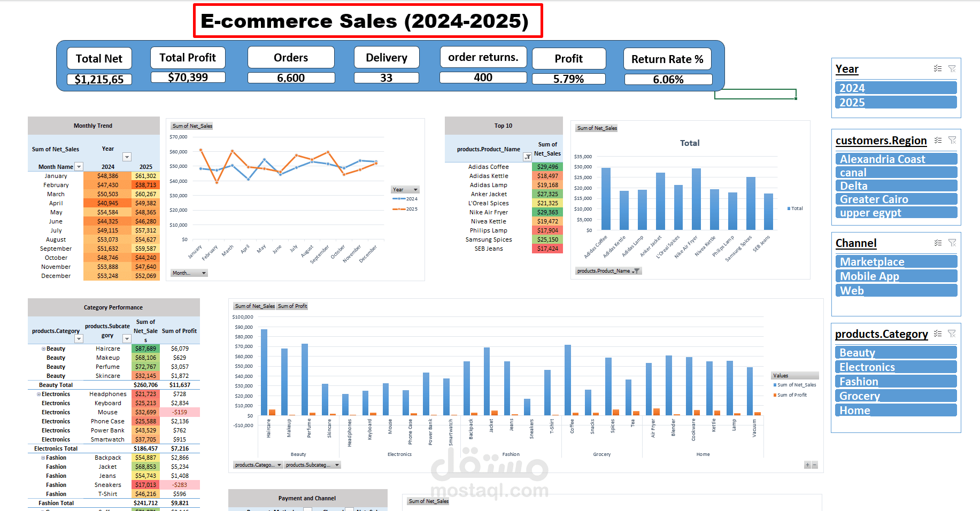
Task: Click the Sum of Profit button on category chart
Action: point(292,306)
